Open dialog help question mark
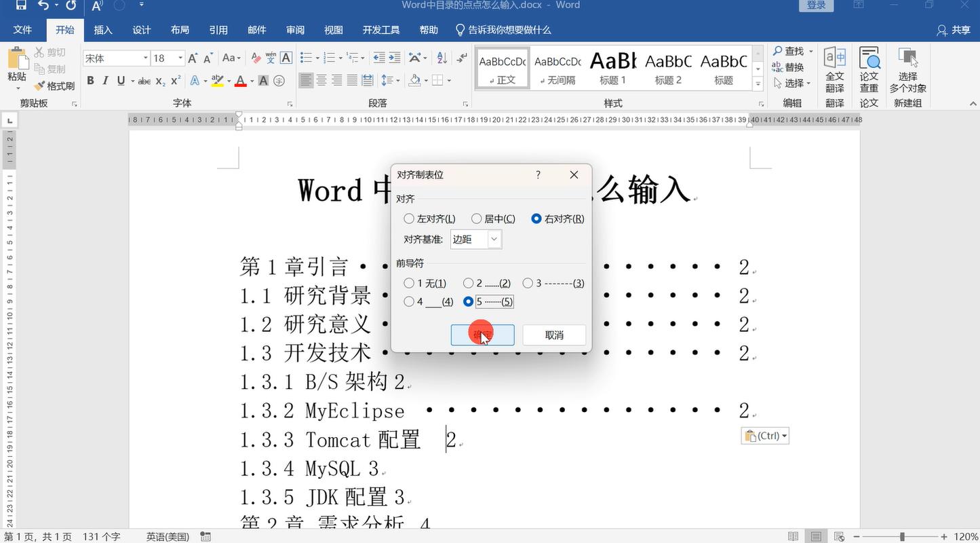The width and height of the screenshot is (980, 543). click(538, 174)
